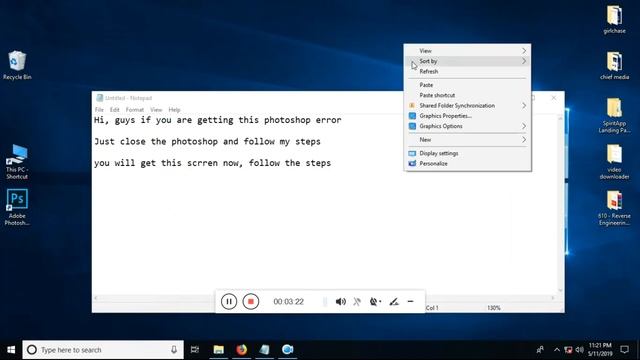640x360 pixels.
Task: Toggle the microphone icon on recorder bar
Action: (x=357, y=302)
